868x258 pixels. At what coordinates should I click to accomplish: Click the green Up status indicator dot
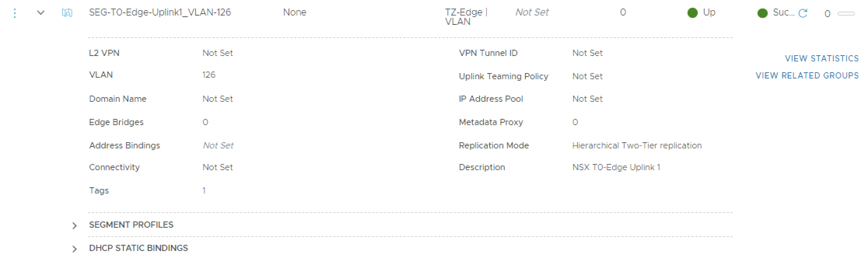693,13
